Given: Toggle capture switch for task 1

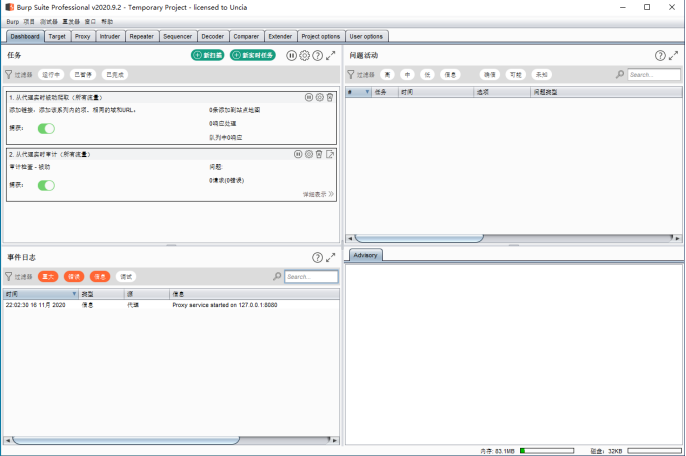Looking at the screenshot, I should coord(46,128).
